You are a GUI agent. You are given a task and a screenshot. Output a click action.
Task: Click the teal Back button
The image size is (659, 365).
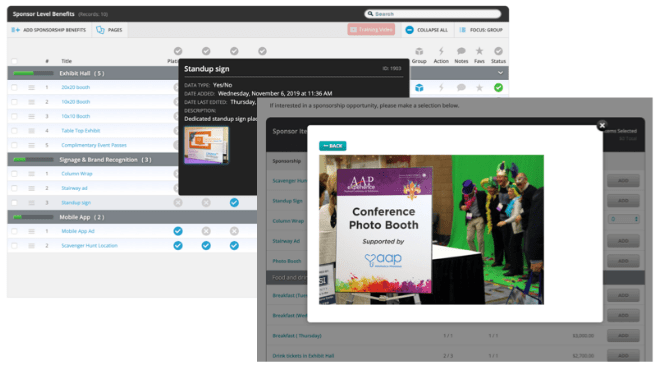332,145
